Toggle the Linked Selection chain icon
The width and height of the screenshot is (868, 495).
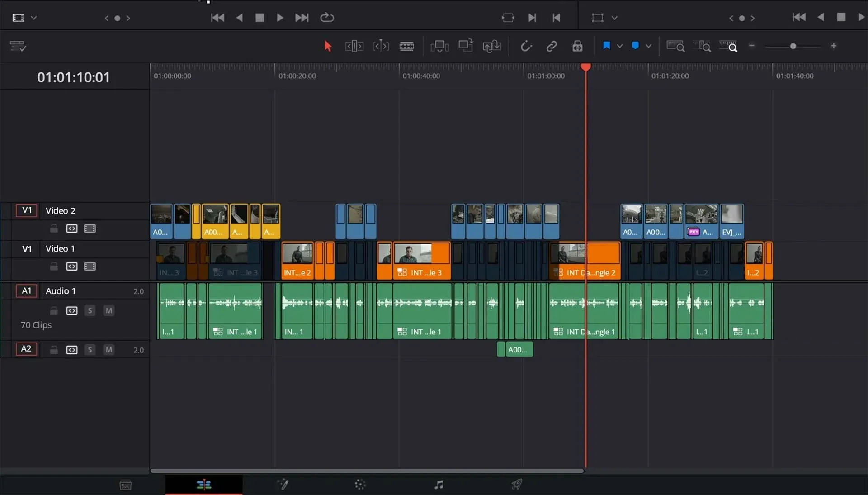coord(552,46)
